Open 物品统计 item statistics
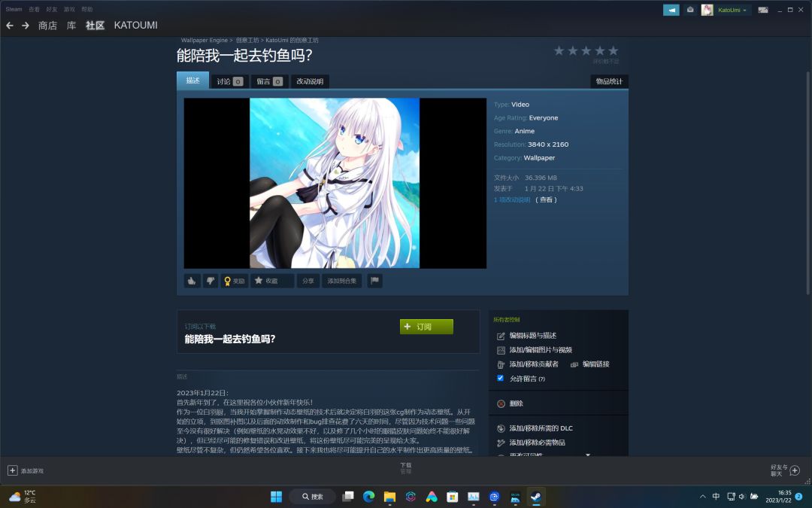The image size is (812, 508). 609,81
